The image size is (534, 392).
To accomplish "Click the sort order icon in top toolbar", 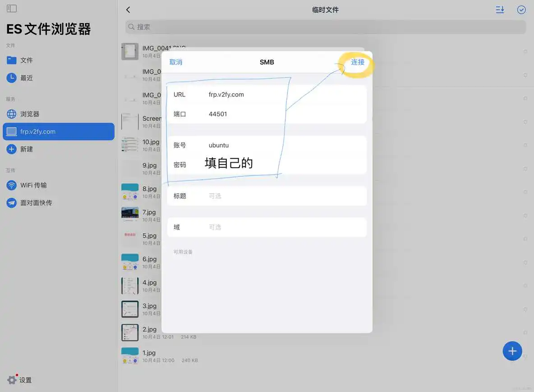I will click(x=500, y=9).
